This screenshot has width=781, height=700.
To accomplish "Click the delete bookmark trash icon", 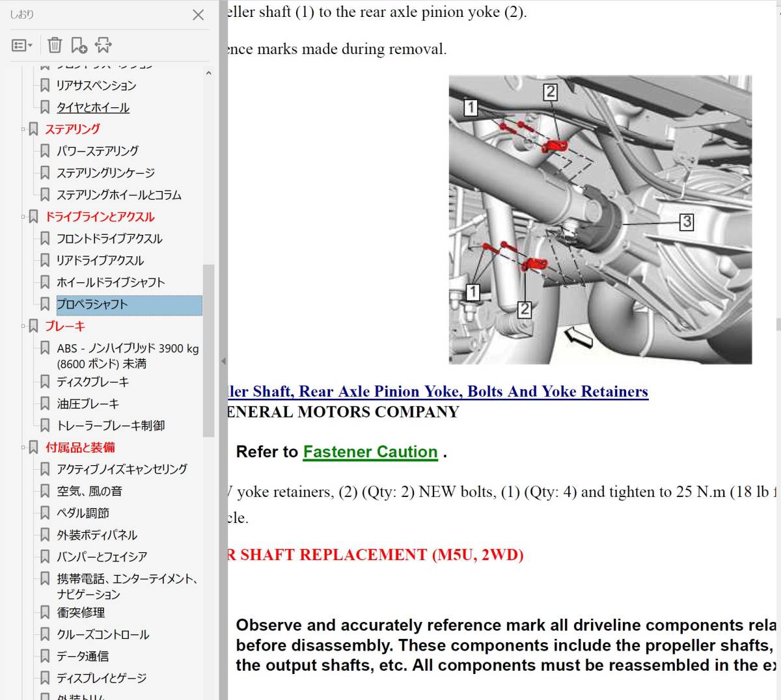I will tap(55, 45).
